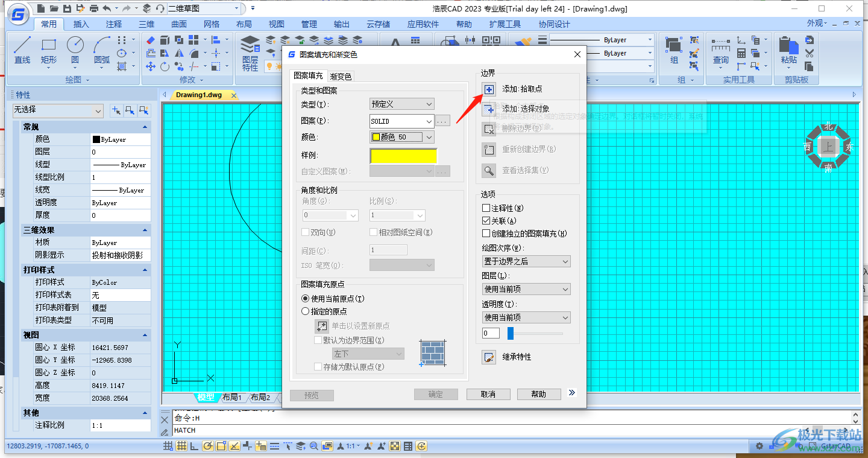The height and width of the screenshot is (458, 868).
Task: Enable 创建独立的图案填充 checkbox
Action: [x=486, y=234]
